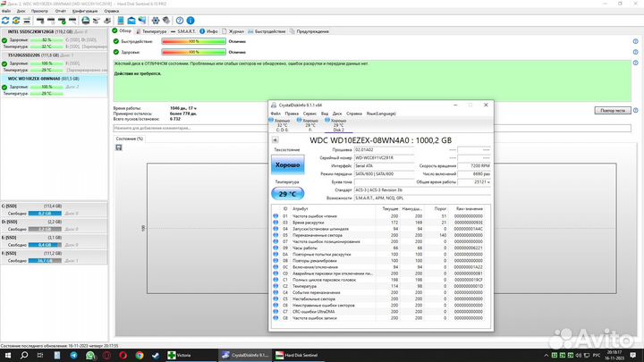Click Повтор теста button
The width and height of the screenshot is (644, 362).
[613, 111]
